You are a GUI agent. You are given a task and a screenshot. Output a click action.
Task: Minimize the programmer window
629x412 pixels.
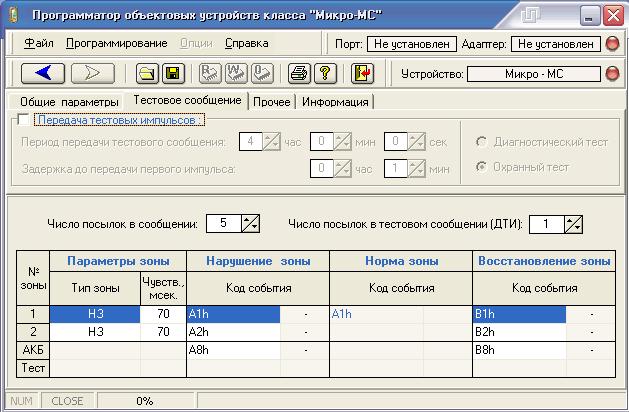point(590,16)
